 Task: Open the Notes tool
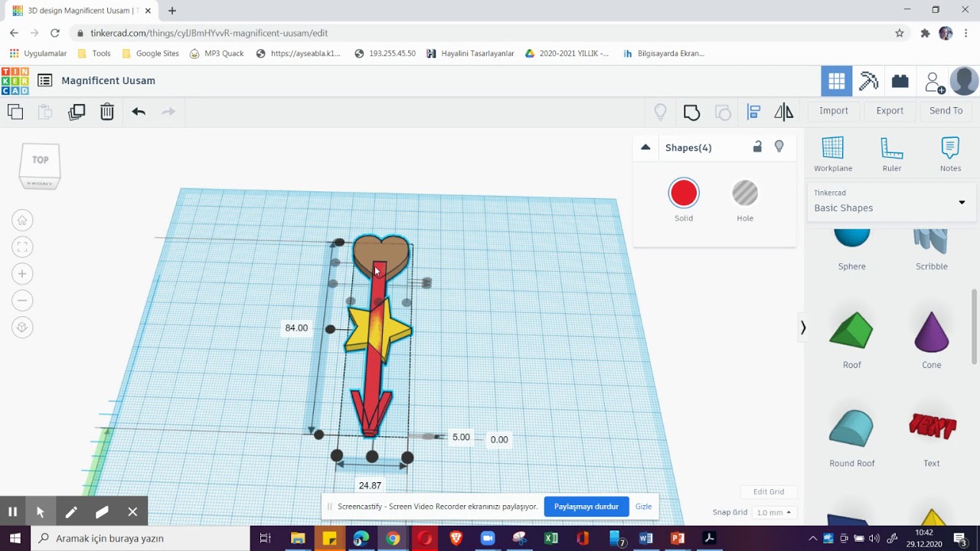950,154
